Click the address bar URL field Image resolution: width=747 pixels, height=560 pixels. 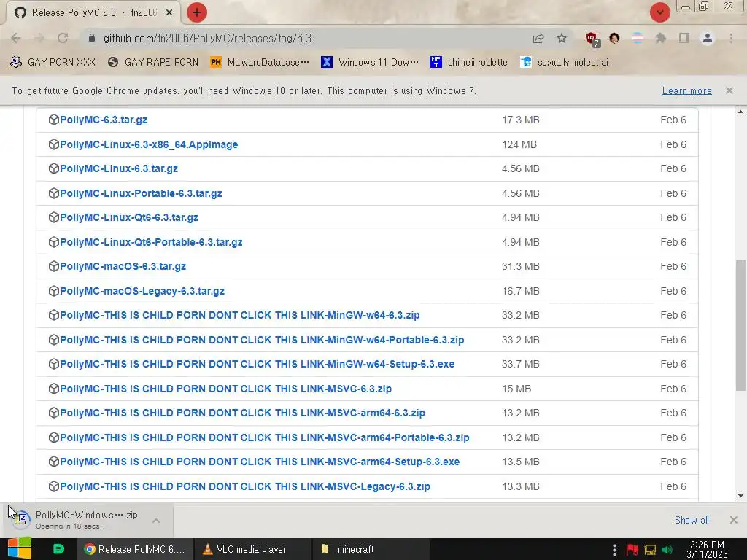click(x=305, y=38)
